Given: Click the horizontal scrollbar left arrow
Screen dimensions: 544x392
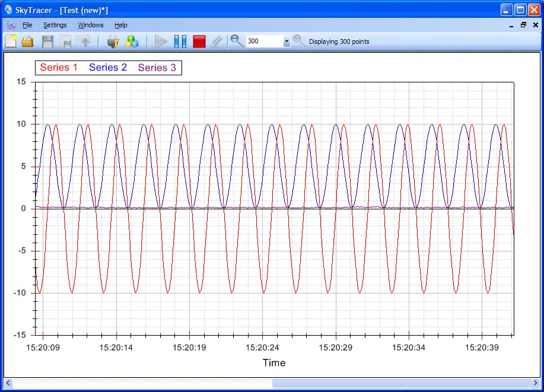Looking at the screenshot, I should (x=8, y=383).
